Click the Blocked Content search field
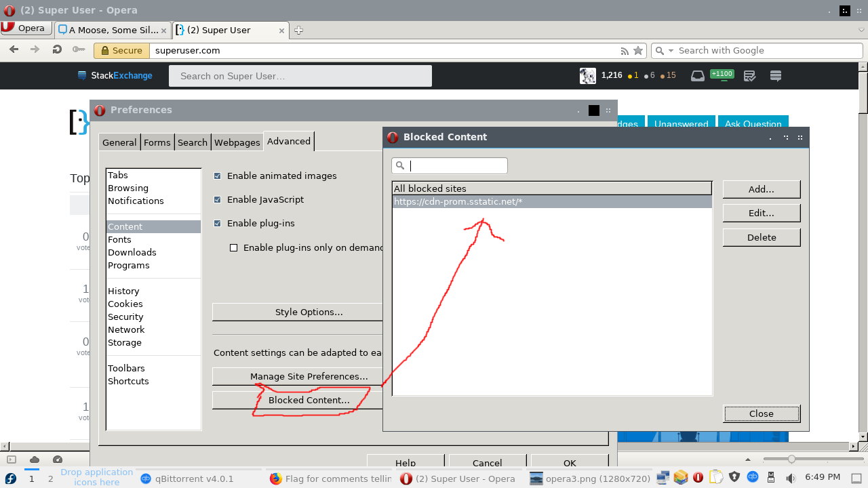 tap(450, 165)
